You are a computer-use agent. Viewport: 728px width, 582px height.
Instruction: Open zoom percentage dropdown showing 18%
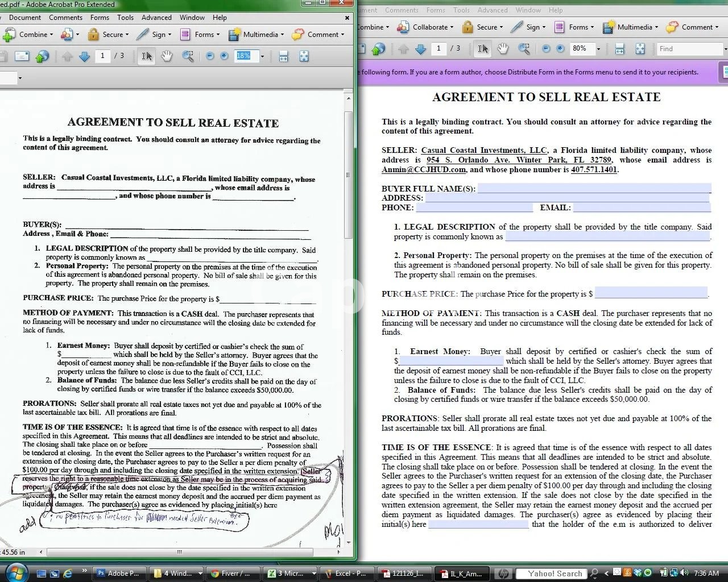(262, 56)
